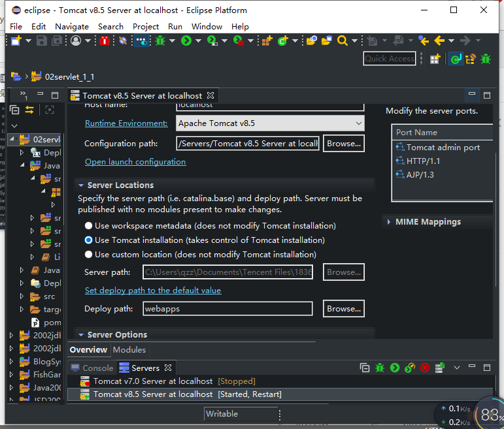
Task: Click the red gift box toolbar icon
Action: pyautogui.click(x=105, y=40)
